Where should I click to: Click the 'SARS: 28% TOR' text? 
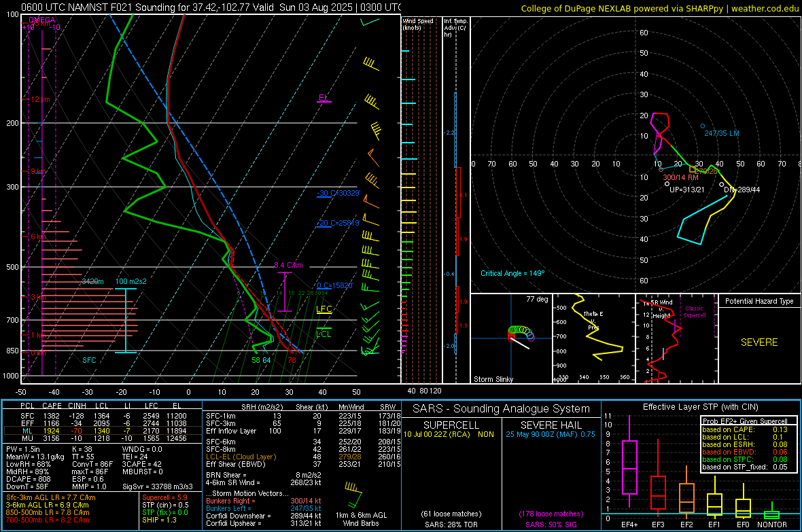(451, 525)
